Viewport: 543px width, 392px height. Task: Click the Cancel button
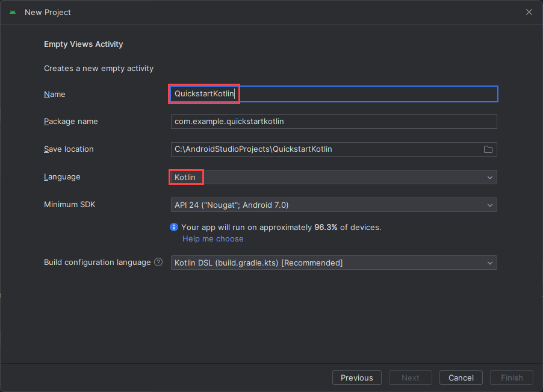pyautogui.click(x=461, y=378)
